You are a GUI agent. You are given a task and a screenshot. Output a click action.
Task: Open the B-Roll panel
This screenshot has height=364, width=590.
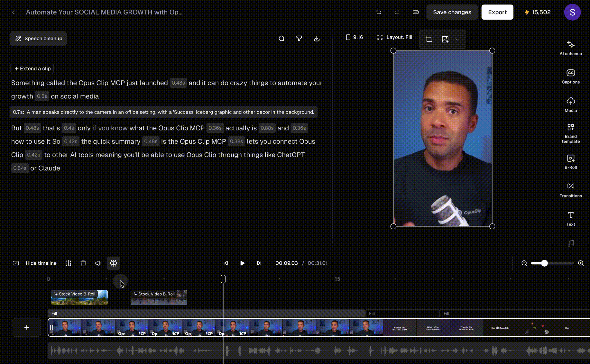click(570, 162)
